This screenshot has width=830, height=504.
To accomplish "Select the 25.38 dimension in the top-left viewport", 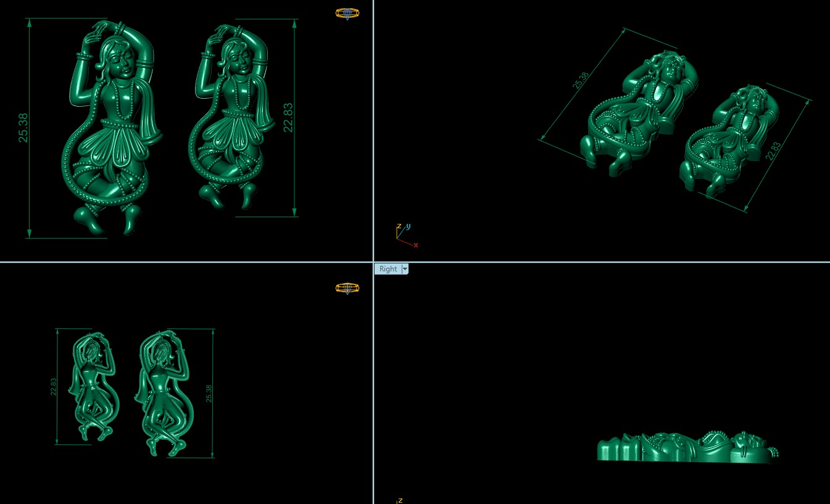I will pos(23,128).
